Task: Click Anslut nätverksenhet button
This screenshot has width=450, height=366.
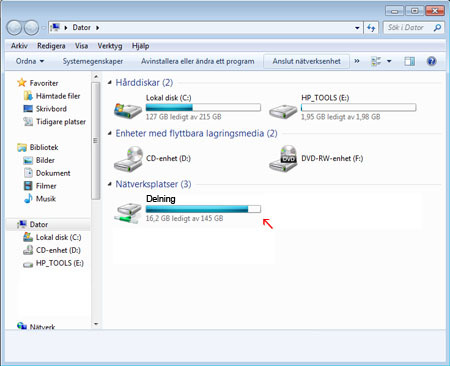Action: coord(306,61)
